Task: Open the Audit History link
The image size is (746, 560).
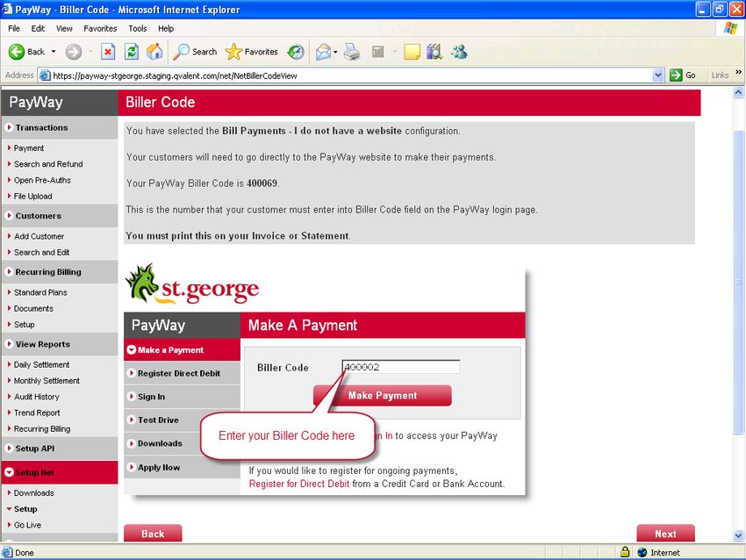Action: tap(36, 397)
